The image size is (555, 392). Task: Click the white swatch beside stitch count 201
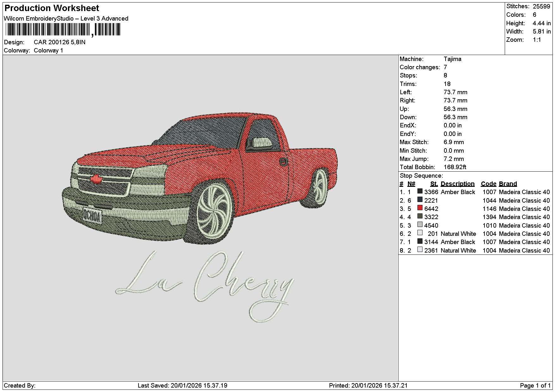[420, 233]
